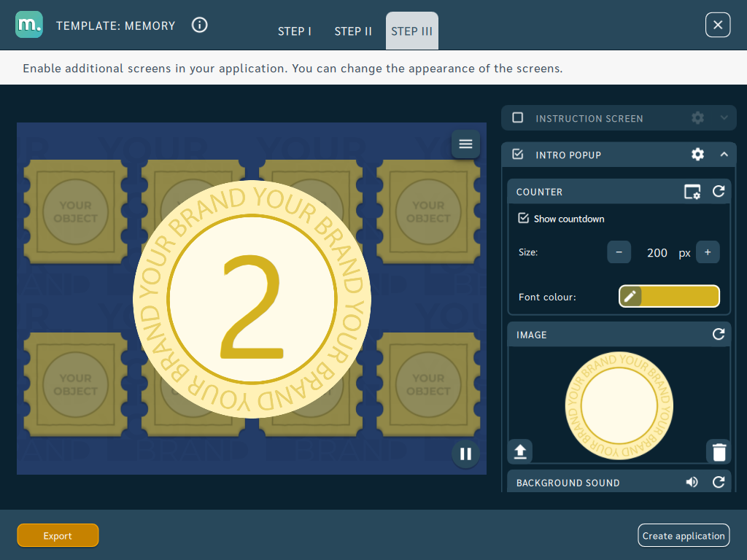Delete the popup image
This screenshot has width=747, height=560.
point(719,451)
